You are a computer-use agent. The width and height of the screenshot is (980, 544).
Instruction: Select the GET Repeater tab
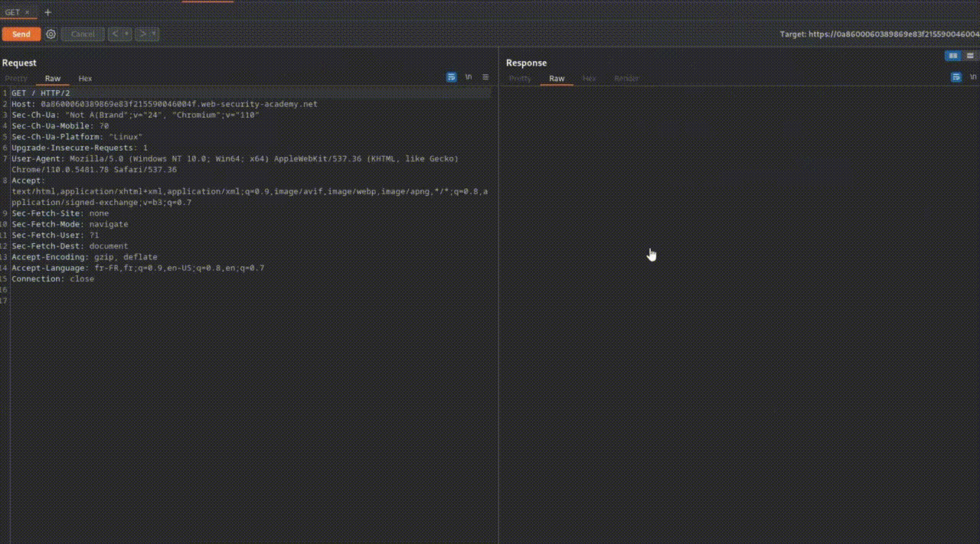tap(13, 12)
